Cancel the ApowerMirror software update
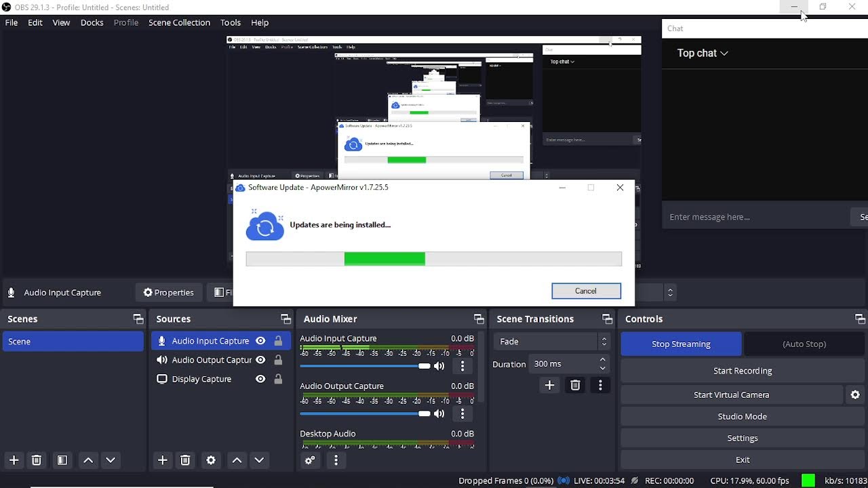868x488 pixels. [586, 291]
